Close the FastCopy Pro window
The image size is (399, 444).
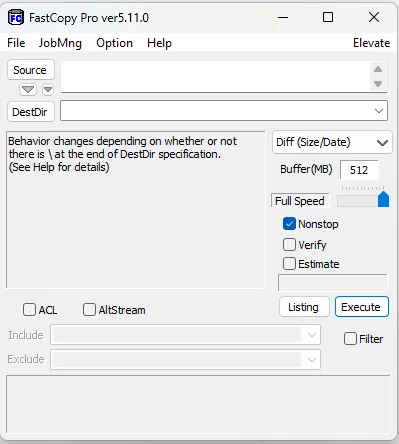tap(374, 17)
